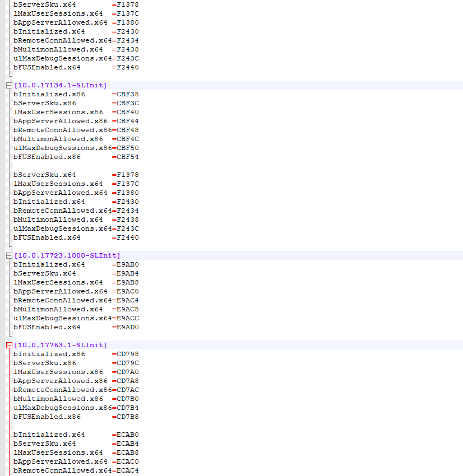
Task: Collapse the [10.0.17723.1000-SLInit] fold marker
Action: 9,256
